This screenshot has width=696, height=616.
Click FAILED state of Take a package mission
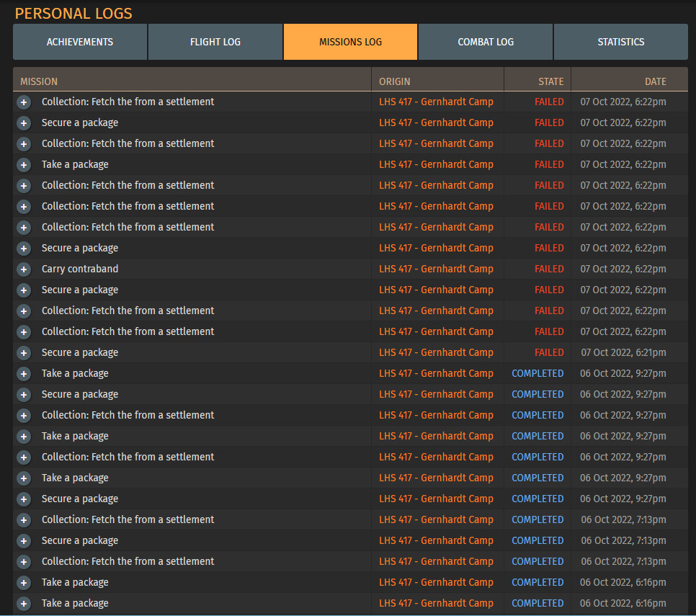click(x=549, y=164)
